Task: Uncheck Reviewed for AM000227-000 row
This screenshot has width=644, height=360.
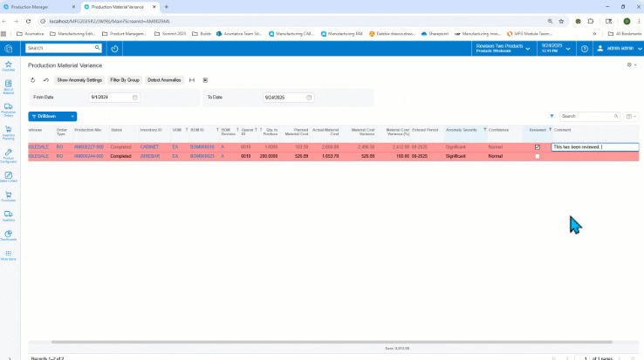Action: coord(538,147)
